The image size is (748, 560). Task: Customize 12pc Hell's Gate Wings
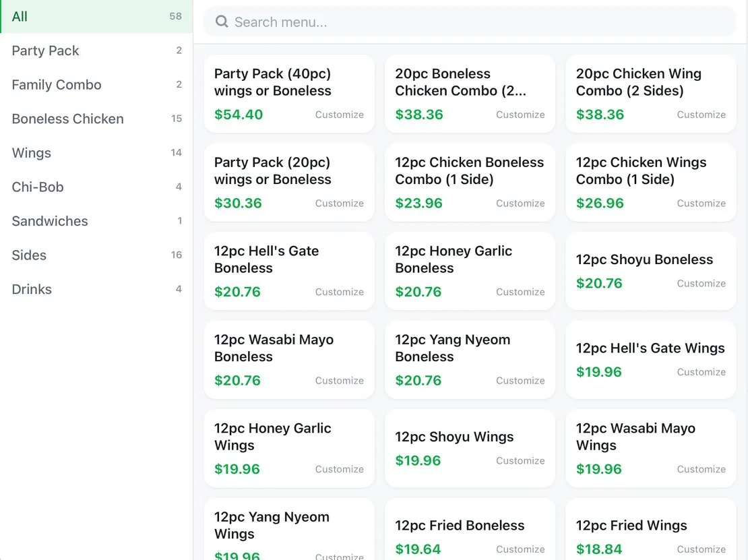[x=702, y=372]
